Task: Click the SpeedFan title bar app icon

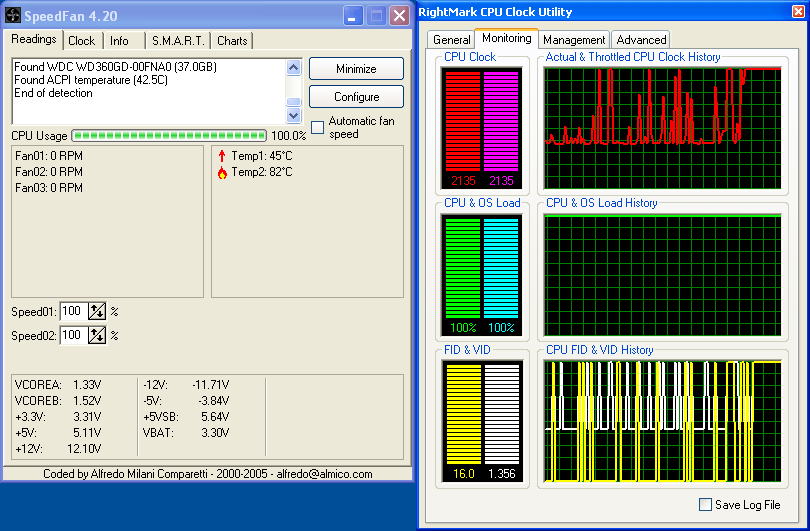Action: pos(14,15)
